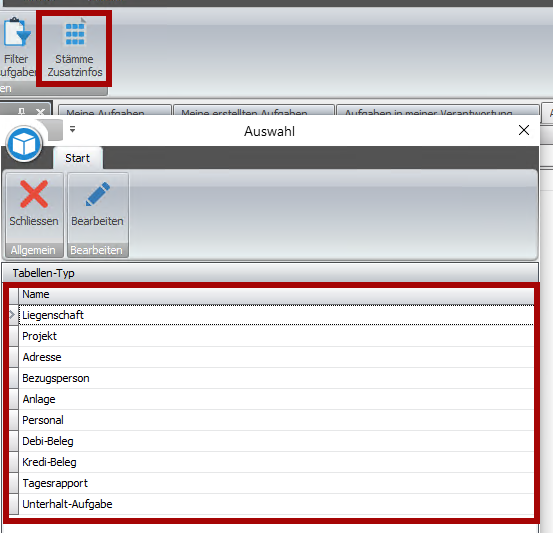Select the Unterhalt-Aufgabe row
The height and width of the screenshot is (533, 553).
(276, 504)
